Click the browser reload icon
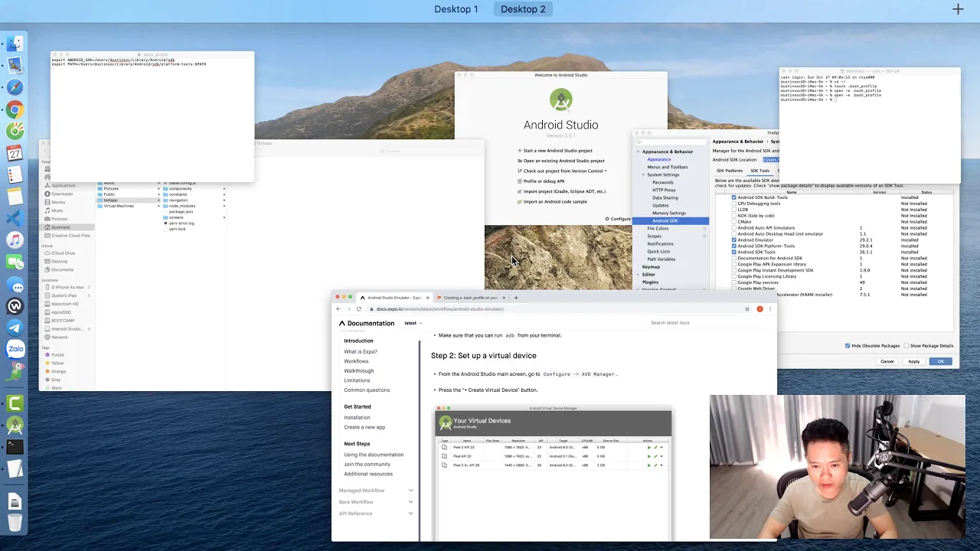 pyautogui.click(x=358, y=309)
